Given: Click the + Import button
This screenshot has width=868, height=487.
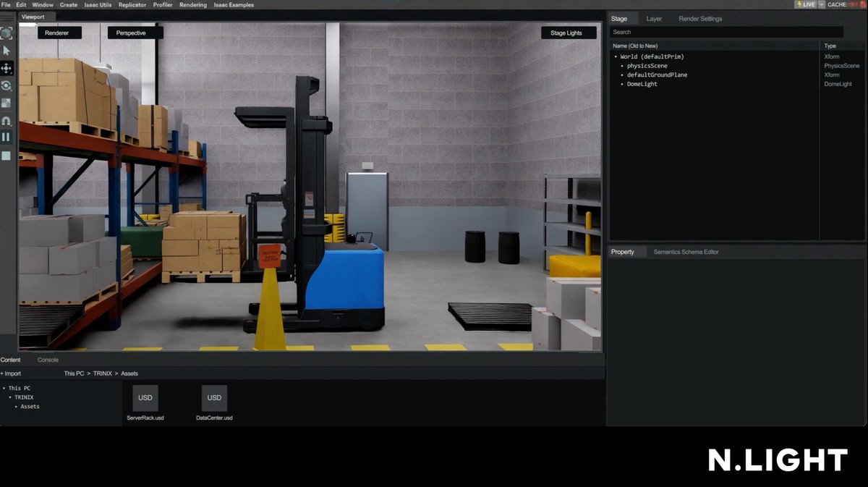Looking at the screenshot, I should pyautogui.click(x=11, y=374).
